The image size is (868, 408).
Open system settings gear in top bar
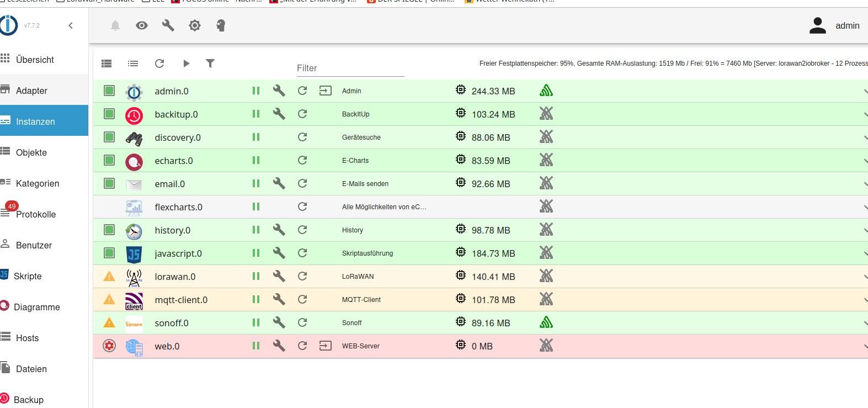[x=195, y=25]
